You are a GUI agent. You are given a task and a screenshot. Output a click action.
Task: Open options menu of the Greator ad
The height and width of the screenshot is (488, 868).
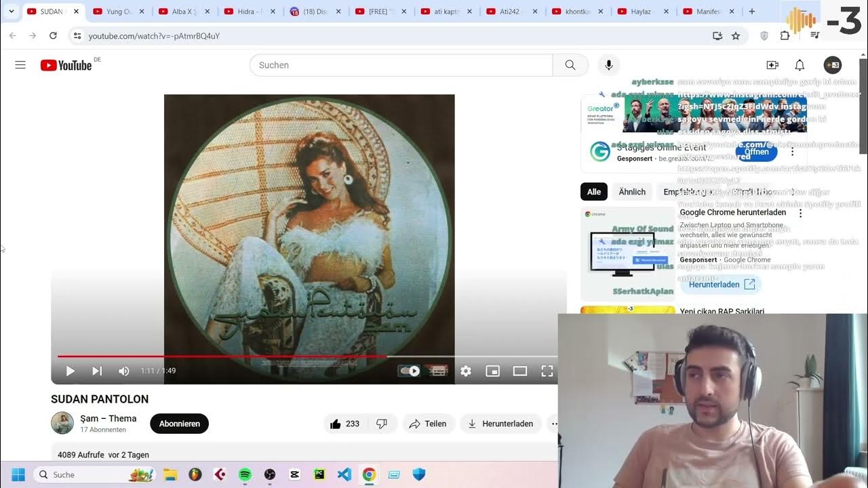coord(792,152)
